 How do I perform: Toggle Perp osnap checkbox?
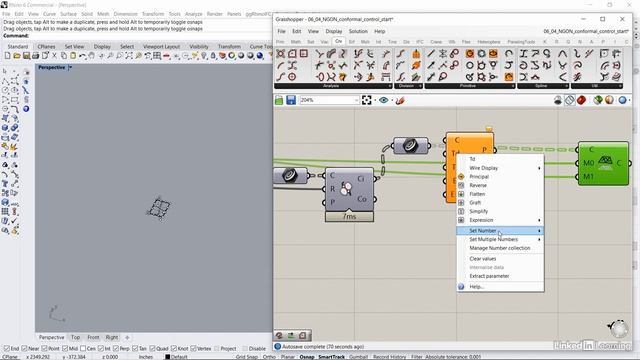coord(116,349)
